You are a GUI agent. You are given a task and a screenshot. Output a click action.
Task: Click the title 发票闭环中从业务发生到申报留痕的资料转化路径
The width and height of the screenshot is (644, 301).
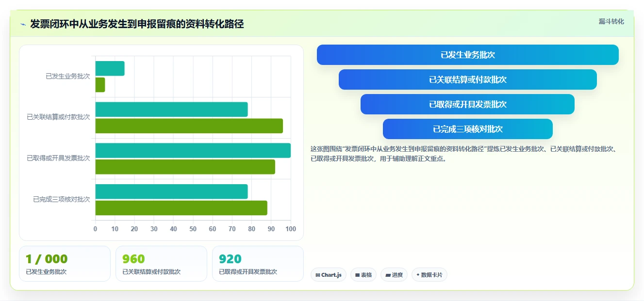(137, 24)
